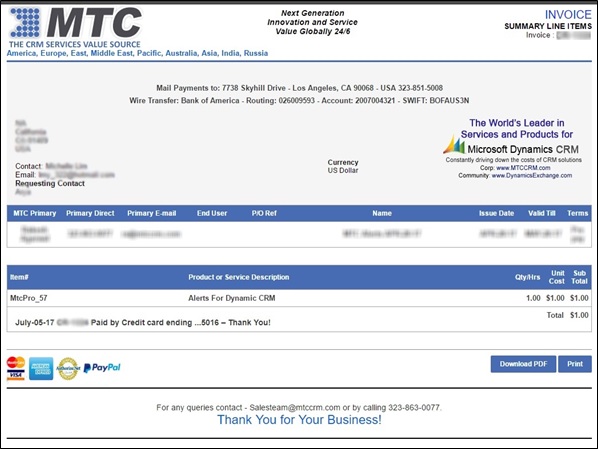Open the www.DynamicsExchange.com community link

point(532,175)
